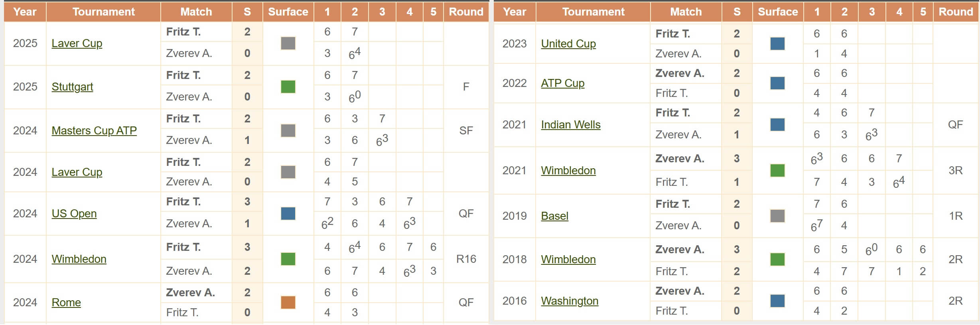Open the Rome tournament link
The height and width of the screenshot is (325, 980).
(66, 303)
